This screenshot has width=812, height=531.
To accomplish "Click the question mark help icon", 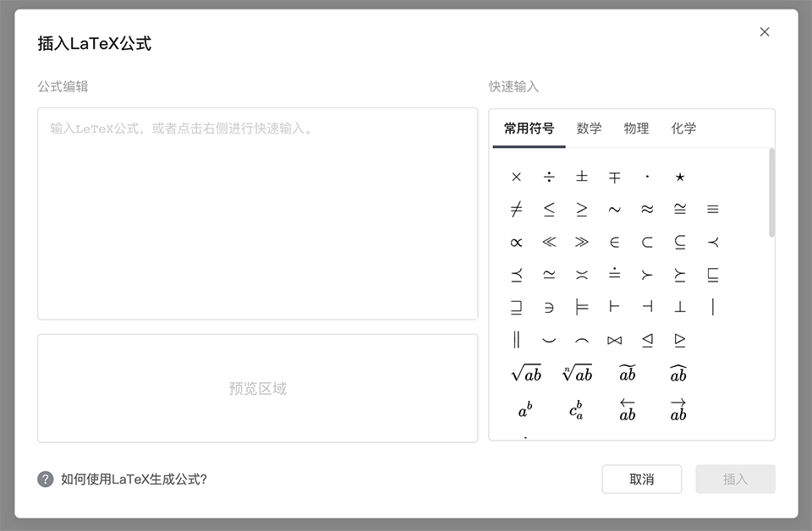I will pyautogui.click(x=45, y=479).
